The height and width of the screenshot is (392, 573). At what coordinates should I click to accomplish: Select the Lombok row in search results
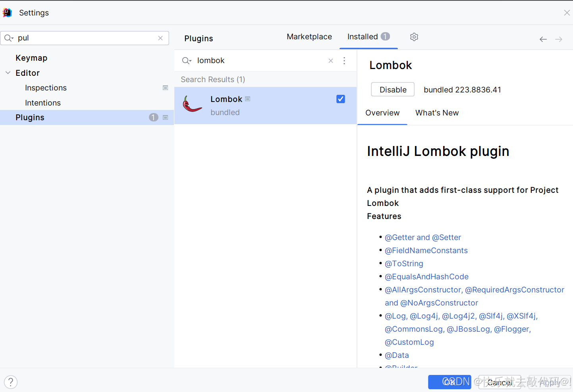pos(265,106)
